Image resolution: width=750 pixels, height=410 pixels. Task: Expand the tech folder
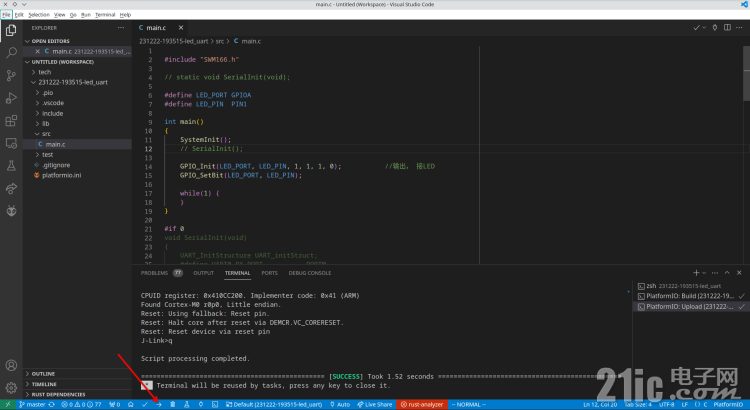44,72
